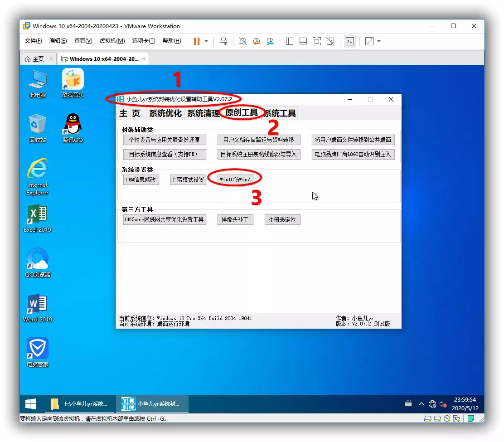The image size is (504, 442).
Task: Open the suspend power options dropdown arrow
Action: (206, 41)
